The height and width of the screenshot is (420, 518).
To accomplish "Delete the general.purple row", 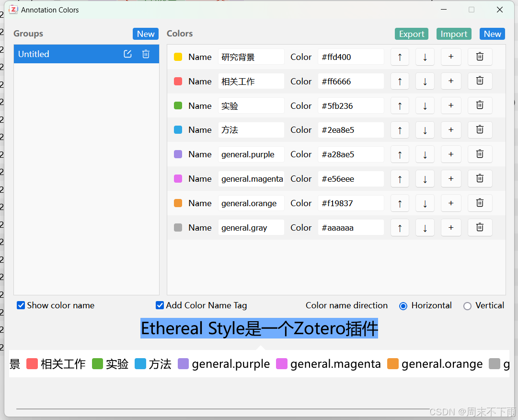I will pyautogui.click(x=480, y=154).
